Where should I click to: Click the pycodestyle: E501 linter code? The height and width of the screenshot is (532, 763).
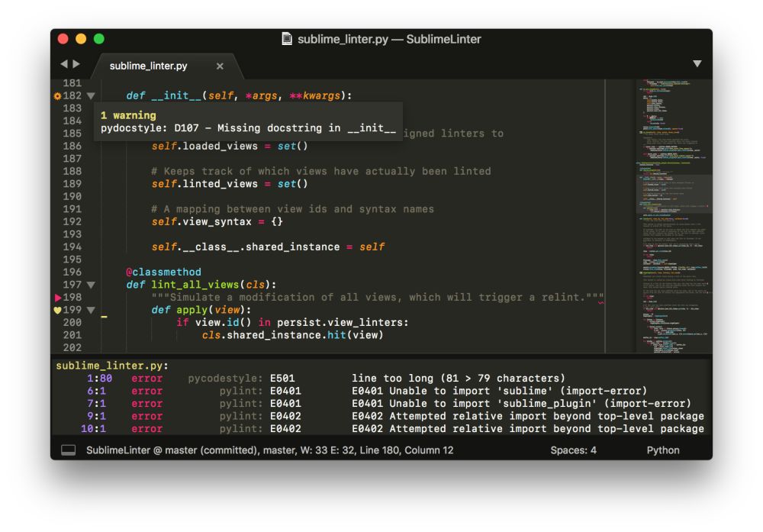coord(241,378)
